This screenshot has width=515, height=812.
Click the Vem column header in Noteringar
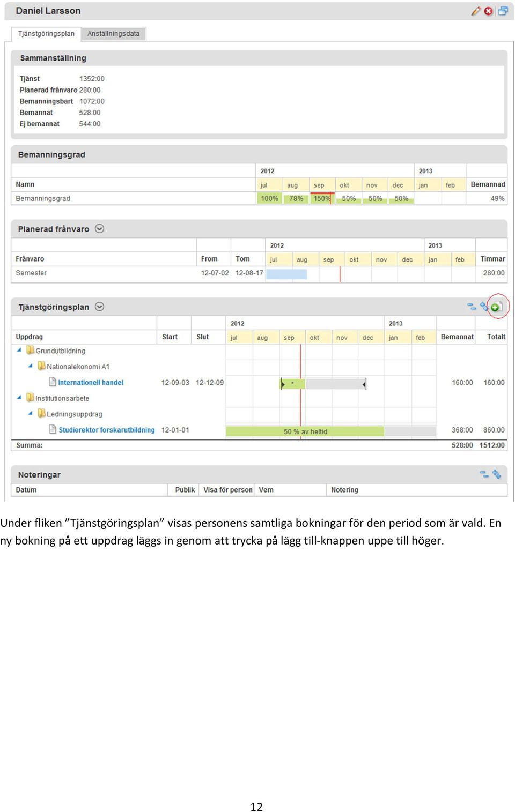(x=266, y=490)
